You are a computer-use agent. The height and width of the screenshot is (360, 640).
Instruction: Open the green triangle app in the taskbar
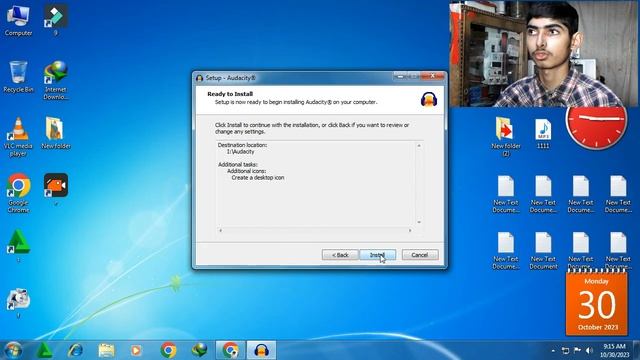[44, 350]
